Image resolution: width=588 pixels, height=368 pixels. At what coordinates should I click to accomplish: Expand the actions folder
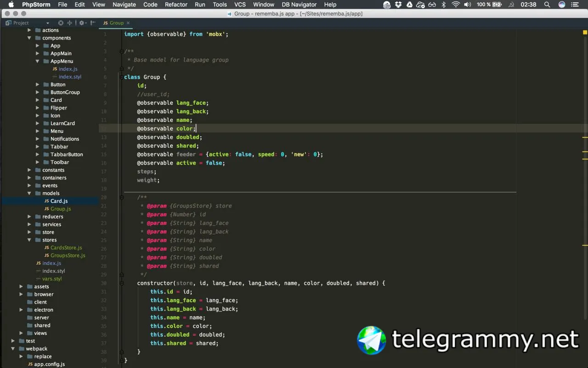(29, 30)
